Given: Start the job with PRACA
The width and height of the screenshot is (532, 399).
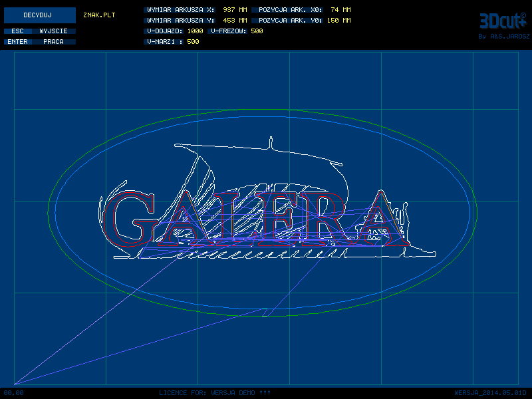Looking at the screenshot, I should tap(54, 42).
